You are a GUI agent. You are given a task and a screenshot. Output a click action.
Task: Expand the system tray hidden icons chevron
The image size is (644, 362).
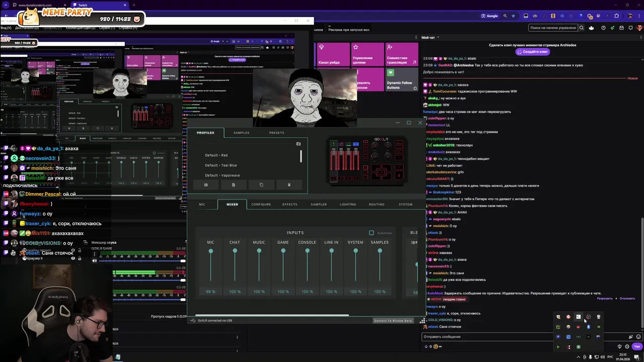click(578, 357)
